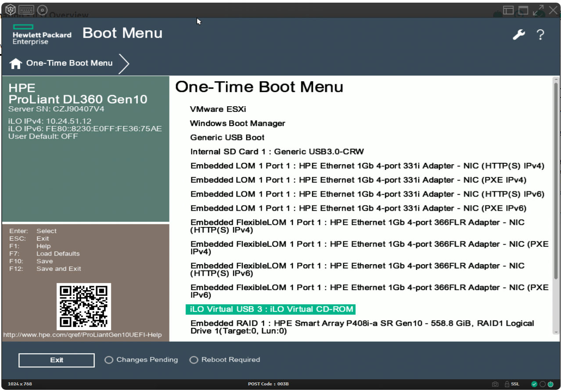Click the POST Code : 003B status
This screenshot has height=392, width=561.
(x=268, y=384)
